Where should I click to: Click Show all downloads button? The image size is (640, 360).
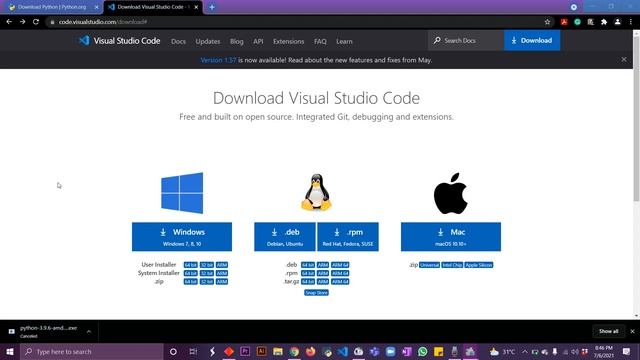609,331
